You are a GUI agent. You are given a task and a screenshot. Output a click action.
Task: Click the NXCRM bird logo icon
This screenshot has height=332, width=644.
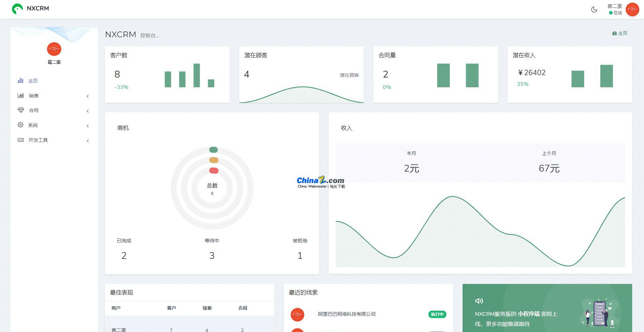tap(17, 9)
